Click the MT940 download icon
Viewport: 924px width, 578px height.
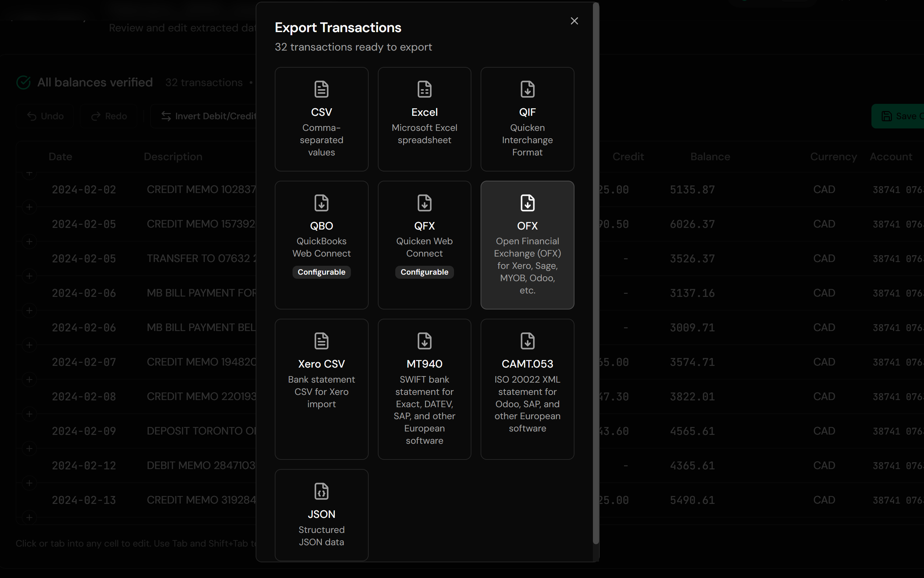424,341
